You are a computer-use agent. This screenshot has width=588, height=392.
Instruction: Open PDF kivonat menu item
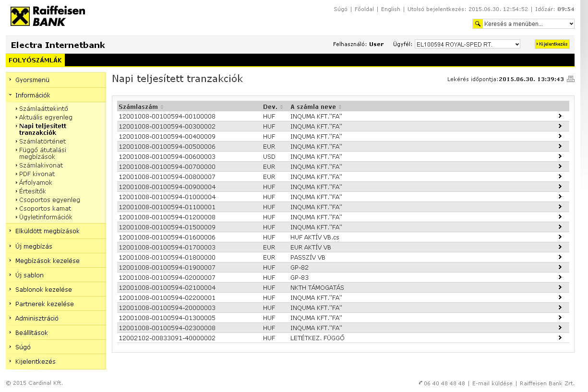[x=37, y=174]
